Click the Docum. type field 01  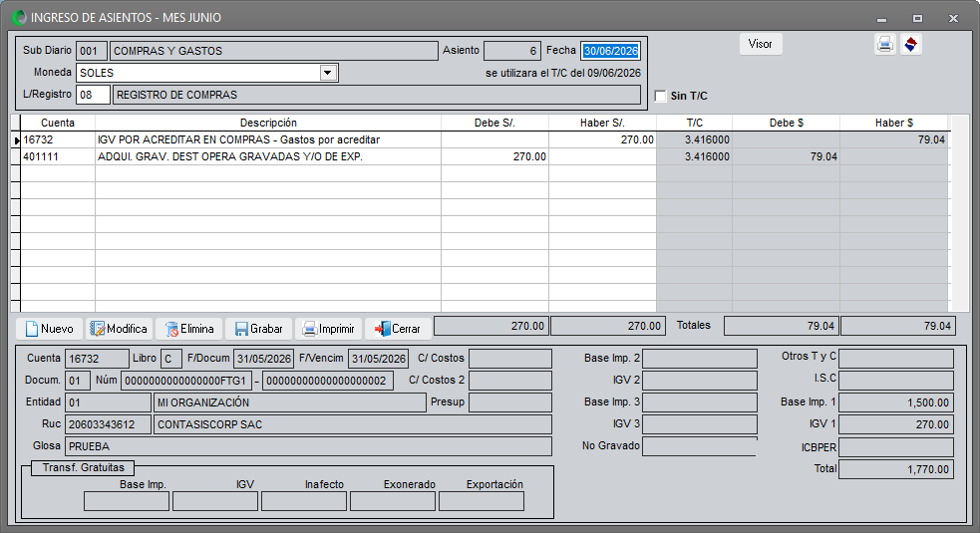coord(78,381)
